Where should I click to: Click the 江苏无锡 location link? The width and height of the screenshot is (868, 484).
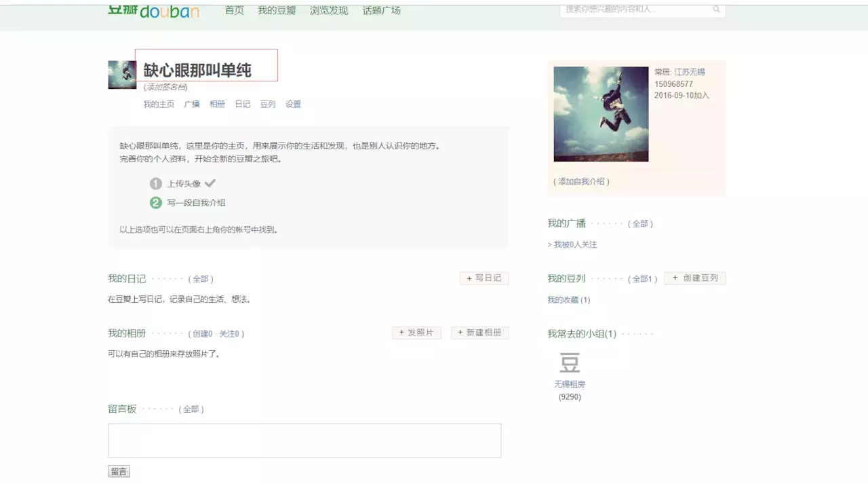point(690,72)
